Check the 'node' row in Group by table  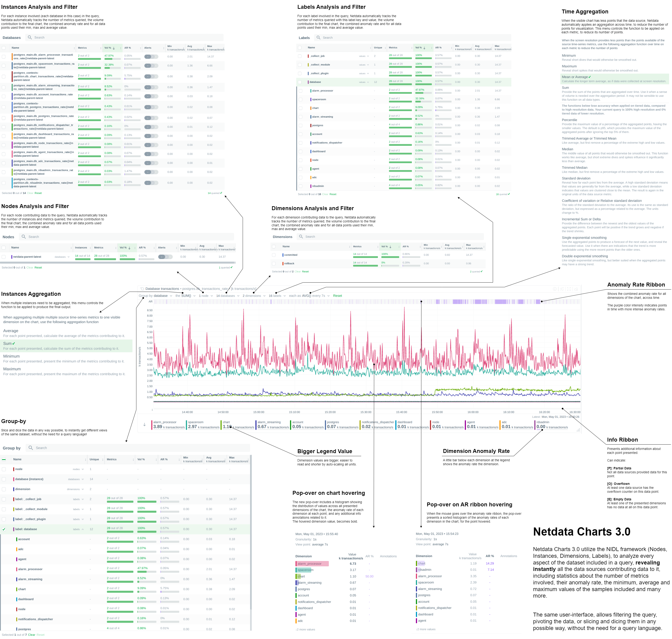4,469
